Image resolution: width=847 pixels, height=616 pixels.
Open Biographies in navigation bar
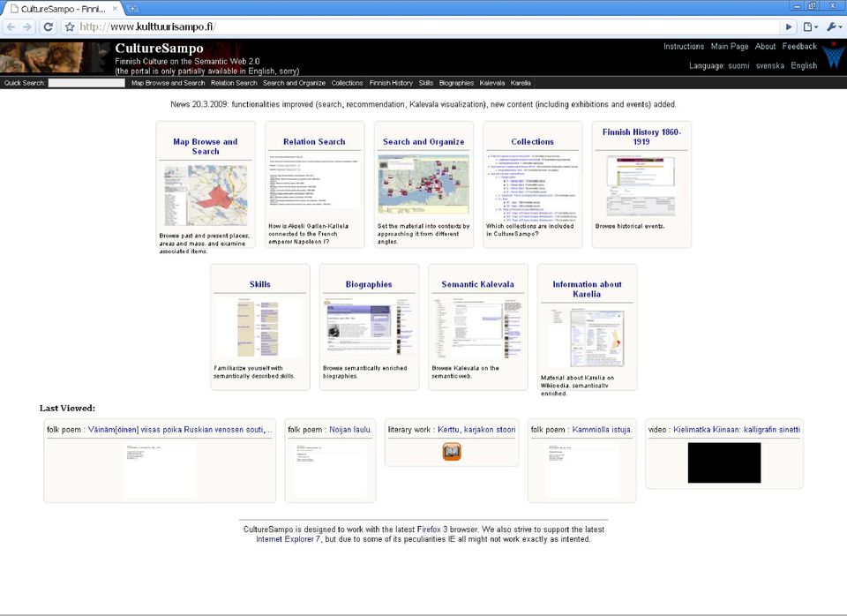(x=456, y=83)
